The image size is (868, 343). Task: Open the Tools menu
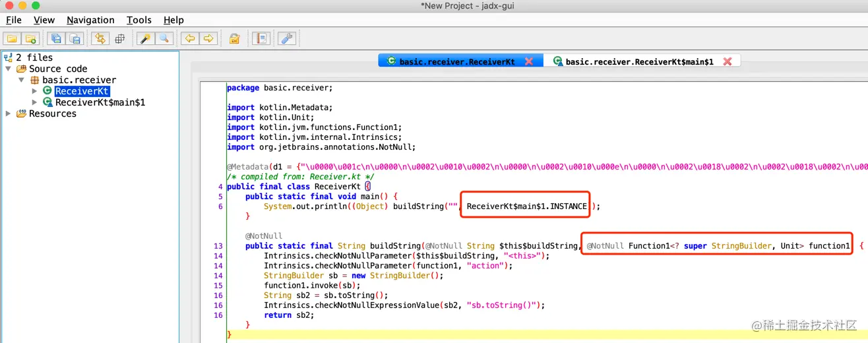[x=139, y=20]
